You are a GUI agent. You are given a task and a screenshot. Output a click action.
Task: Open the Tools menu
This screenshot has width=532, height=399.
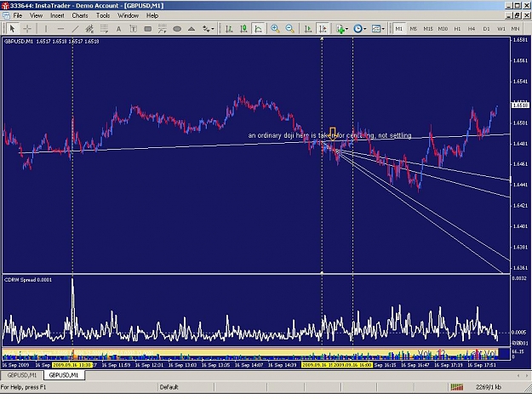click(x=103, y=15)
